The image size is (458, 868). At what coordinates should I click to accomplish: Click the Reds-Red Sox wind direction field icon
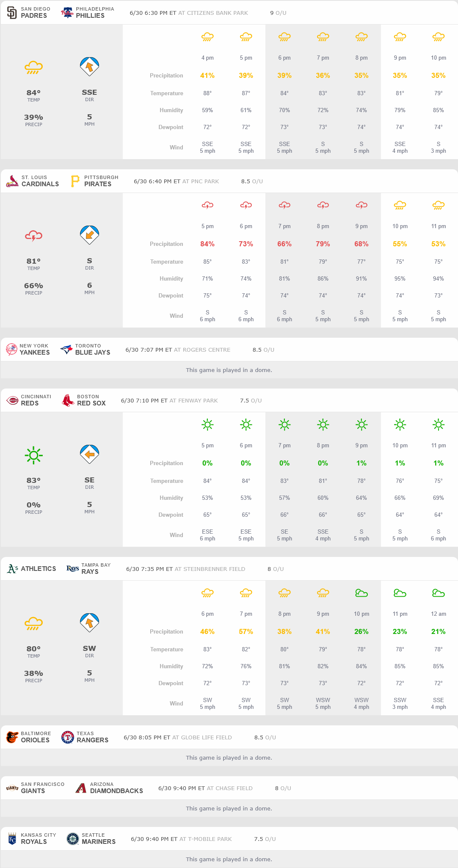89,454
